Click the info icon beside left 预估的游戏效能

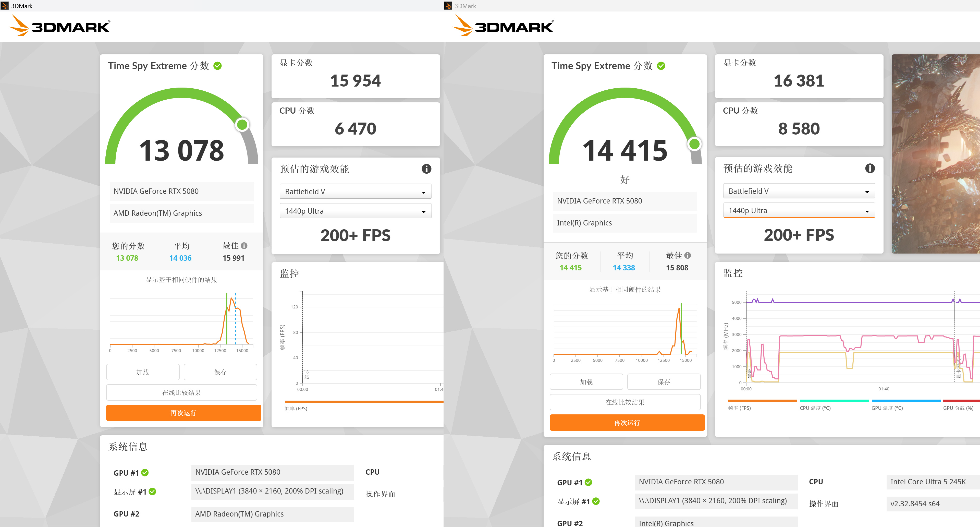[x=426, y=169]
